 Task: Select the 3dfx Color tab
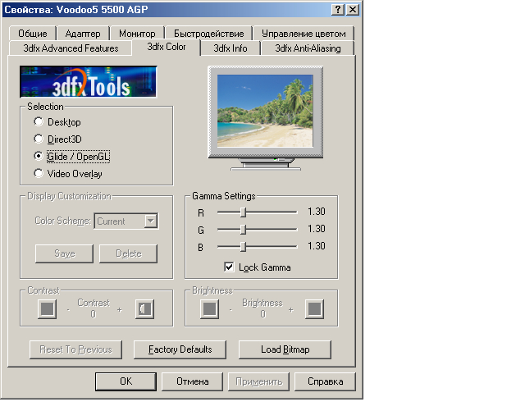tap(167, 47)
